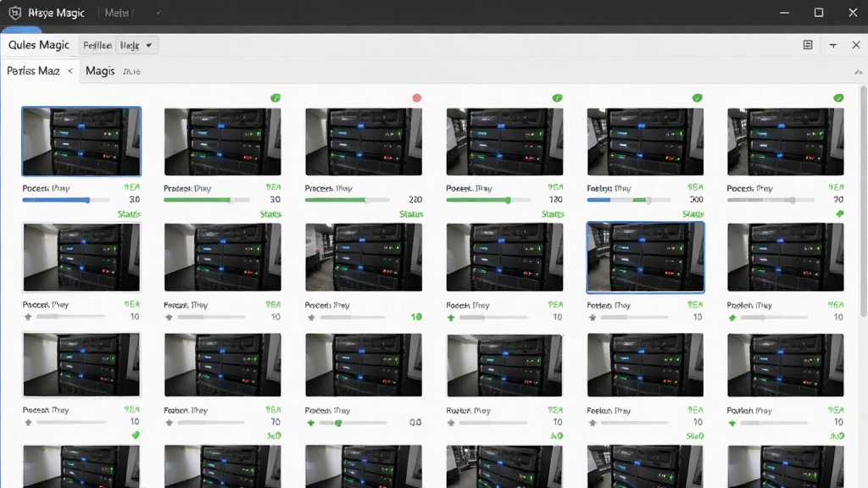Click the star on second-row second card
Image resolution: width=868 pixels, height=488 pixels.
(x=170, y=317)
